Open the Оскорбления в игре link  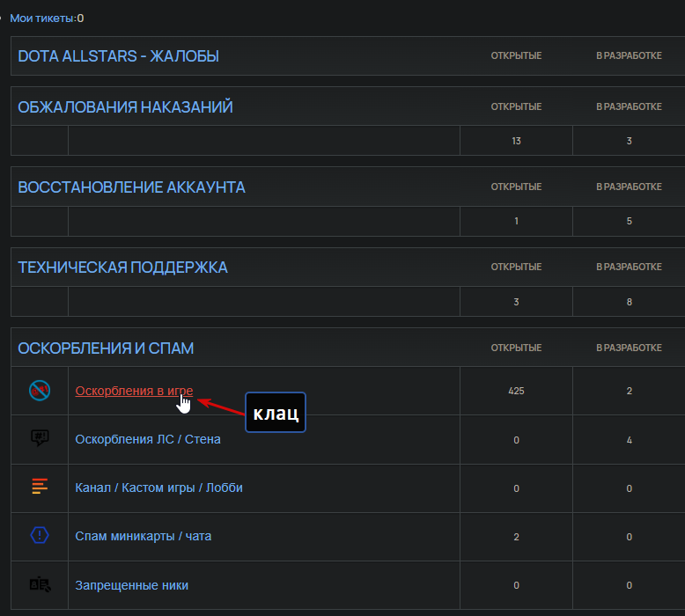[x=134, y=391]
